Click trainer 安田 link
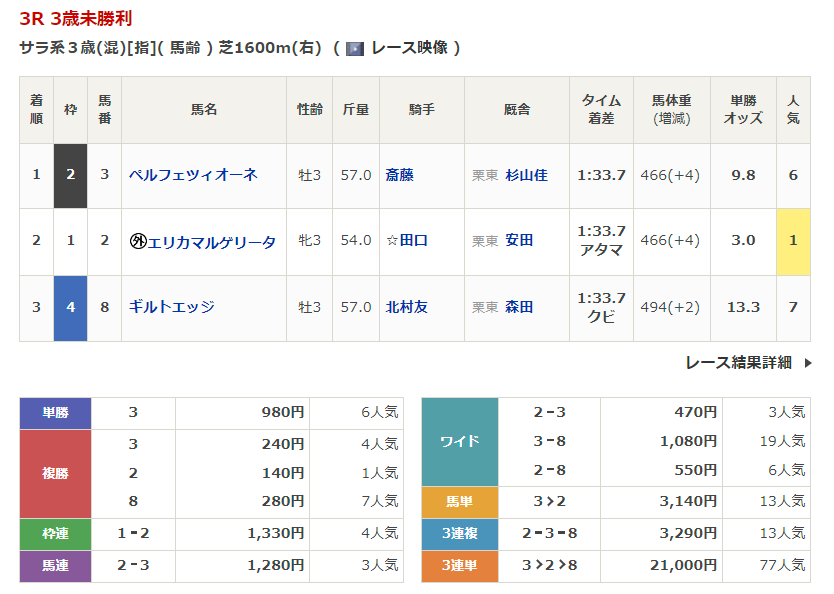 519,241
